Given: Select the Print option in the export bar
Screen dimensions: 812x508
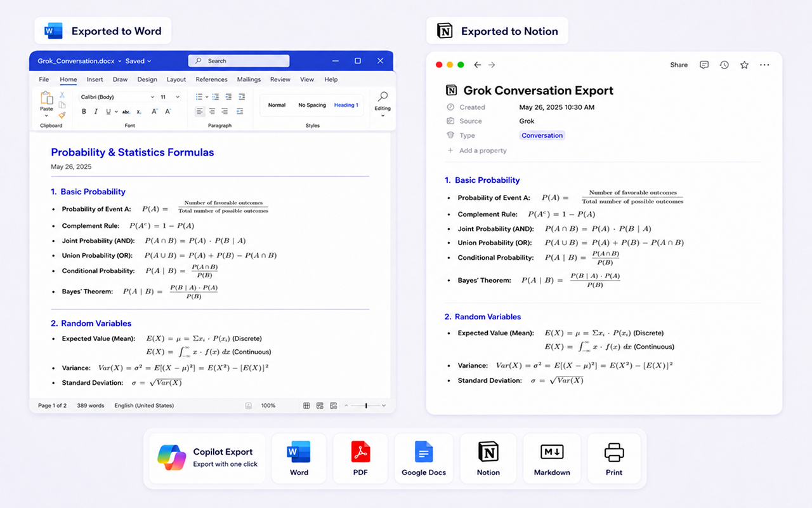Looking at the screenshot, I should pyautogui.click(x=614, y=458).
